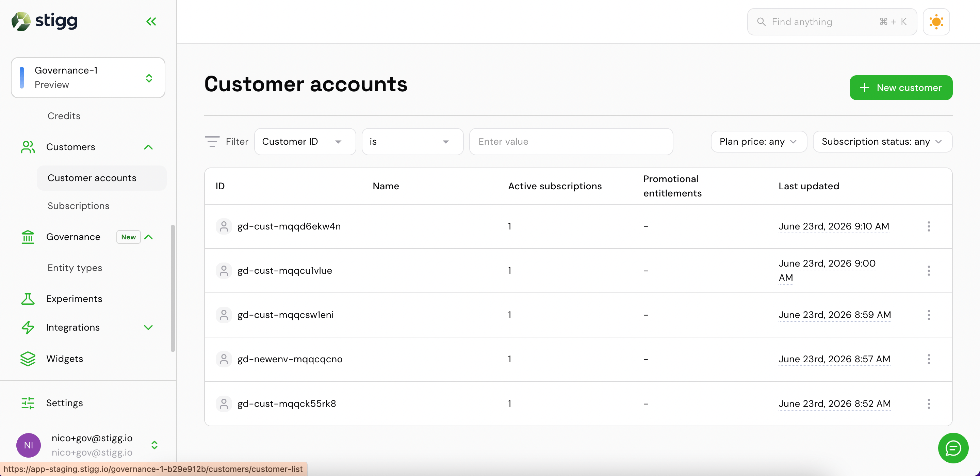Click the Promotional entitlements column header

click(672, 186)
